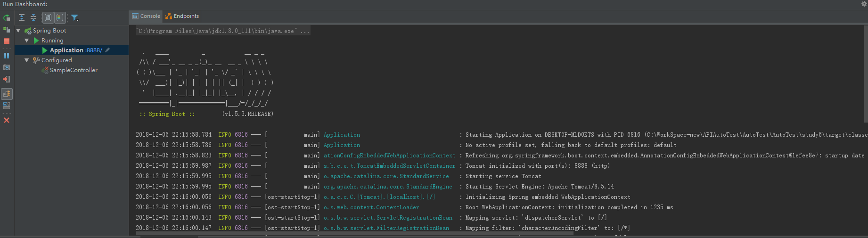The height and width of the screenshot is (238, 868).
Task: Click the green play icon beside Running
Action: pyautogui.click(x=36, y=41)
